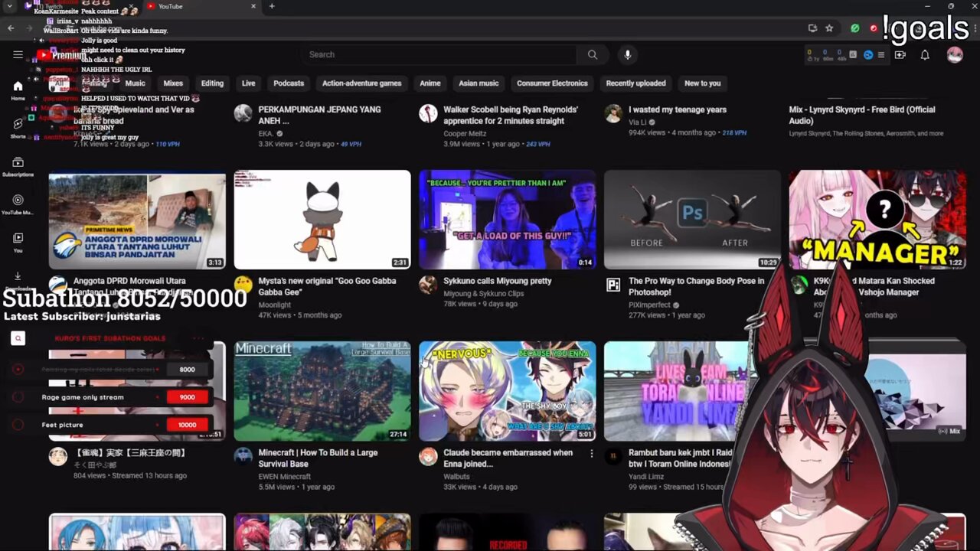
Task: Click the 9000 Rage game goal value
Action: [187, 397]
